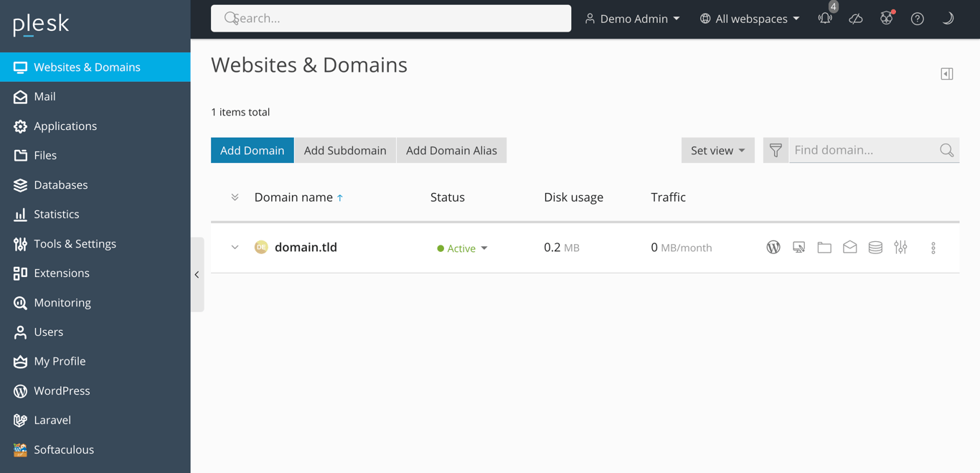Toggle the domain filter funnel

[776, 150]
